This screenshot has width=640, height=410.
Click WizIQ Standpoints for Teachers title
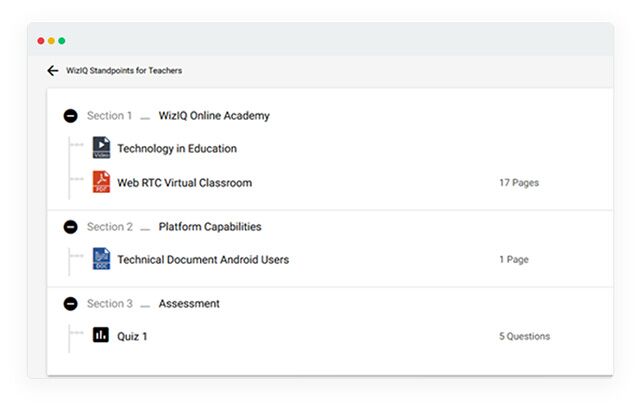124,71
